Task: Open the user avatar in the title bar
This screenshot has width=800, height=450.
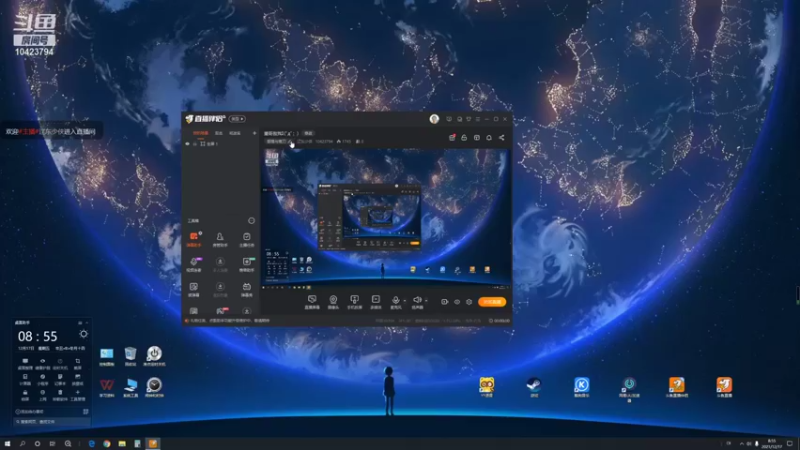Action: (x=434, y=119)
